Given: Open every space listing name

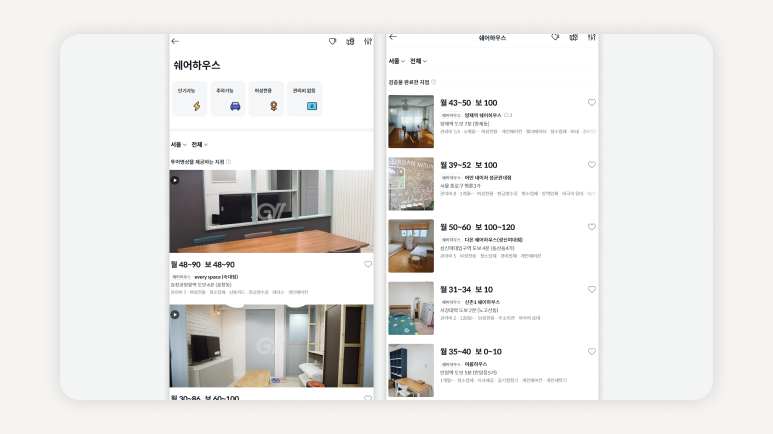Looking at the screenshot, I should [x=216, y=277].
